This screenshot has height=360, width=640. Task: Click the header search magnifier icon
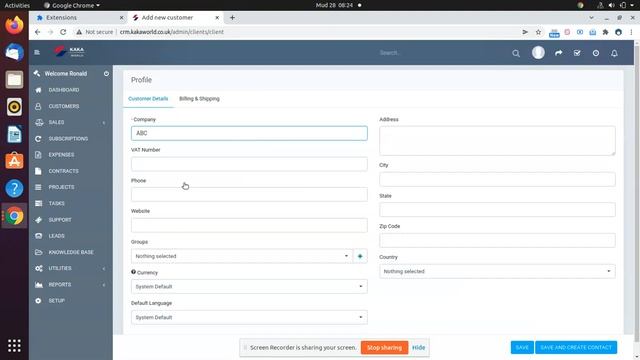coord(516,53)
